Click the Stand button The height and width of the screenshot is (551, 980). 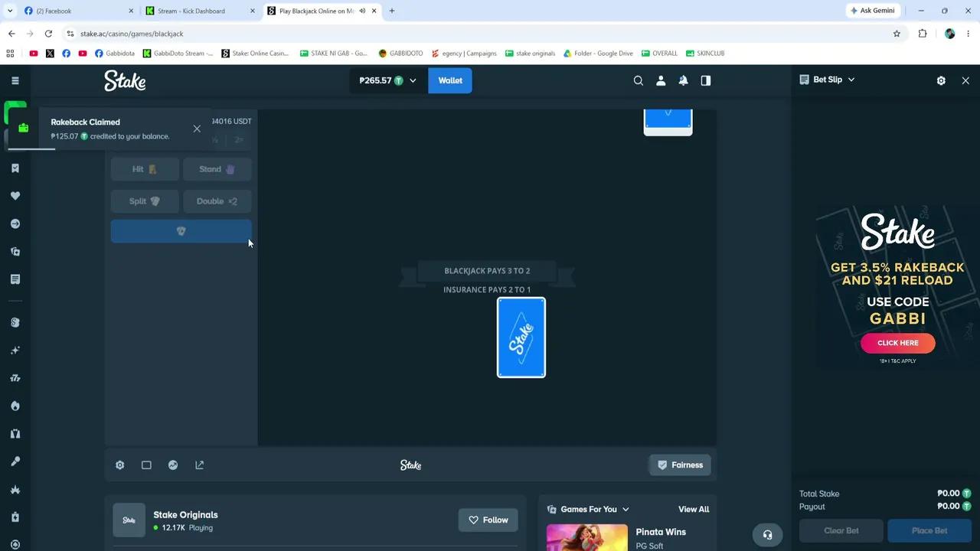(x=217, y=169)
